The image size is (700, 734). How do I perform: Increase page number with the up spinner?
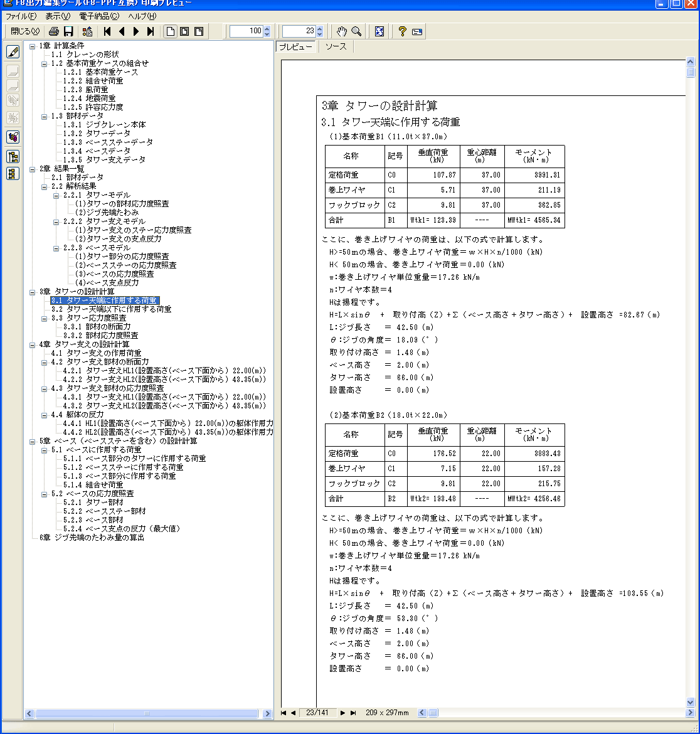[x=320, y=29]
